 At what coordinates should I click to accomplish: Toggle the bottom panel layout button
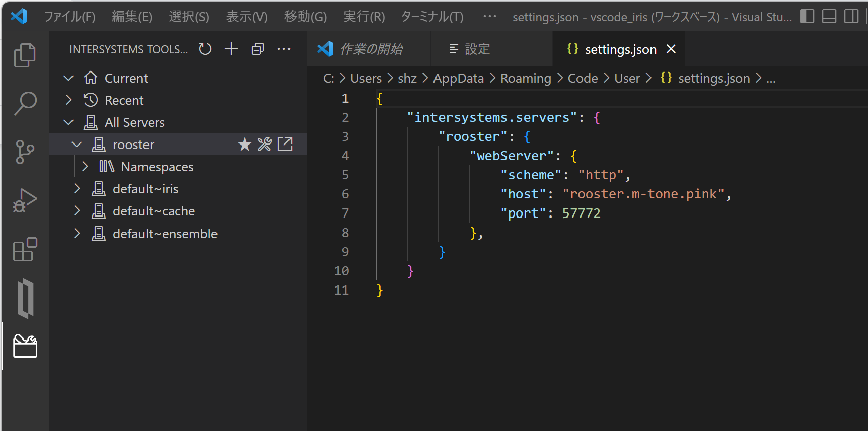(x=829, y=17)
